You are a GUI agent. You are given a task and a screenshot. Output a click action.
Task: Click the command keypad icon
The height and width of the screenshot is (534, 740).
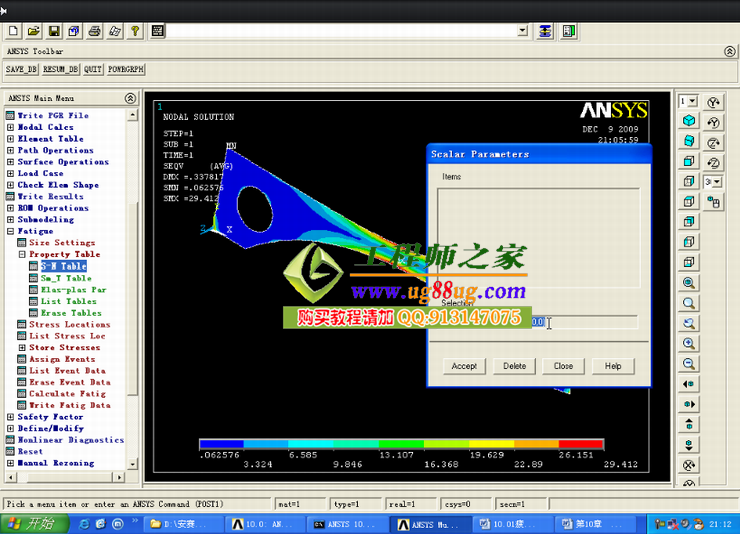[158, 31]
